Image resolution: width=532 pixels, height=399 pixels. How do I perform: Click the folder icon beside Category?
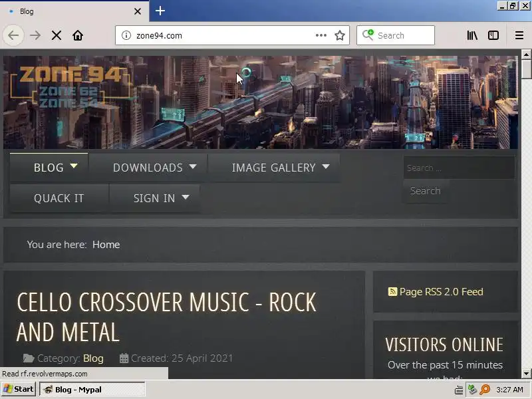(x=29, y=358)
